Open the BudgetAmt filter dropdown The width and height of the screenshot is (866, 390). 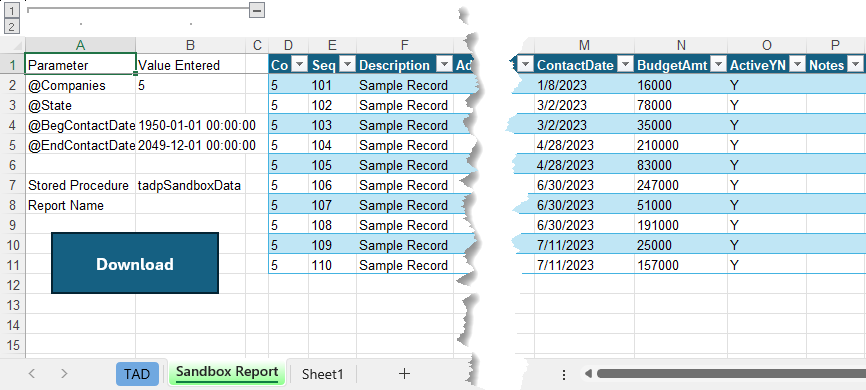coord(718,65)
